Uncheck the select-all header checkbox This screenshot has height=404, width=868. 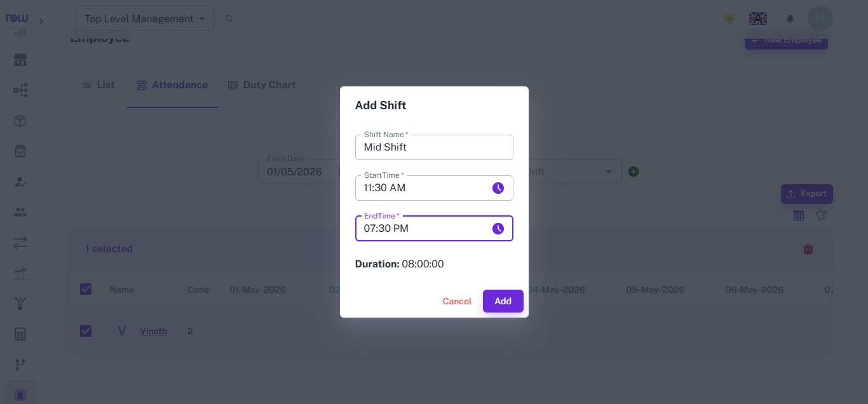pos(86,289)
